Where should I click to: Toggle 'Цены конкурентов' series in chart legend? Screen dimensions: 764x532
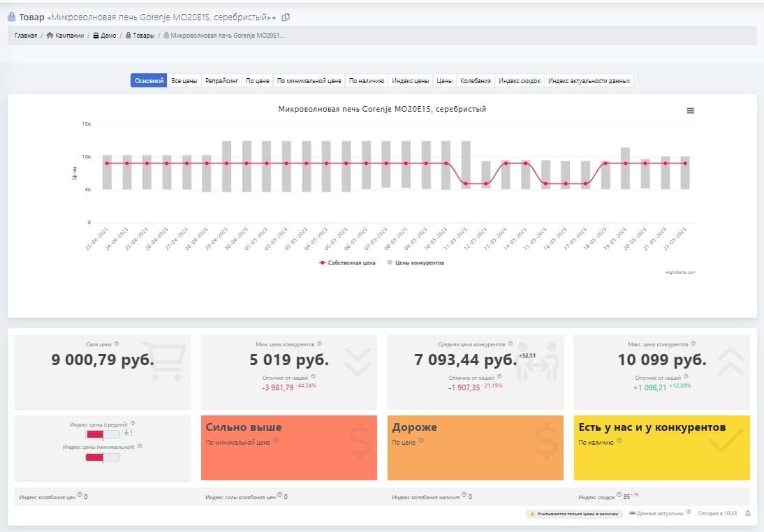(x=416, y=263)
